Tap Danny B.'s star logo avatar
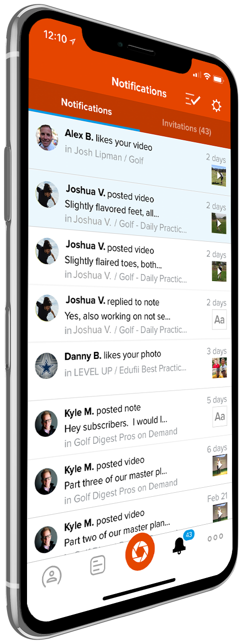 (47, 365)
